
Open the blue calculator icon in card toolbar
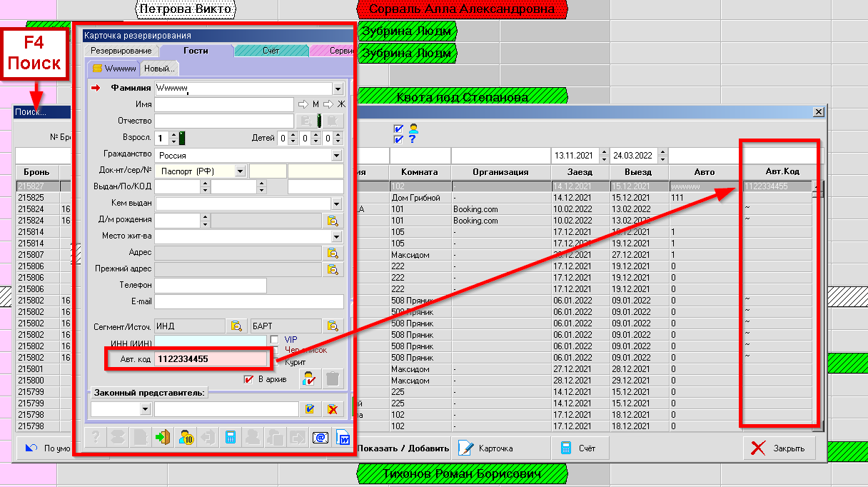[231, 437]
